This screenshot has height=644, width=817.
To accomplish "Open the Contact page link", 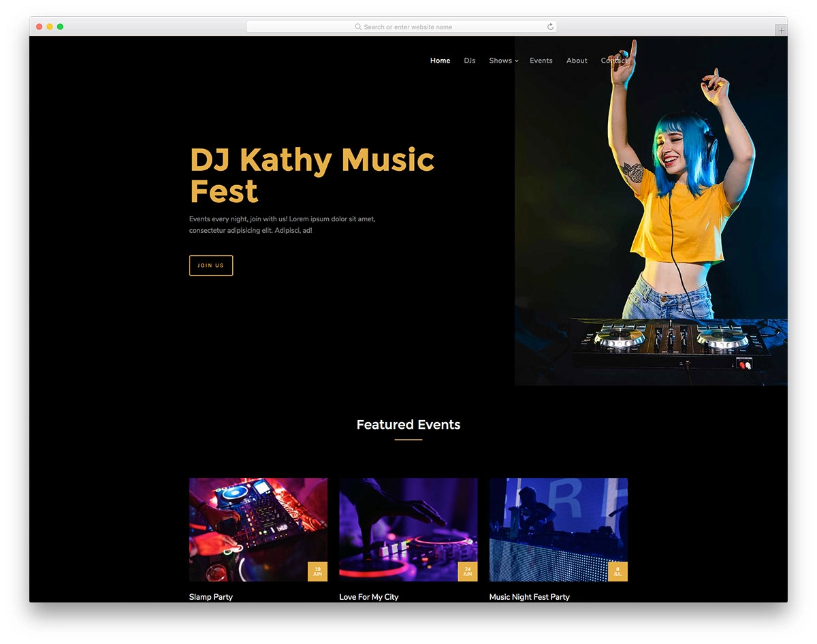I will 614,61.
